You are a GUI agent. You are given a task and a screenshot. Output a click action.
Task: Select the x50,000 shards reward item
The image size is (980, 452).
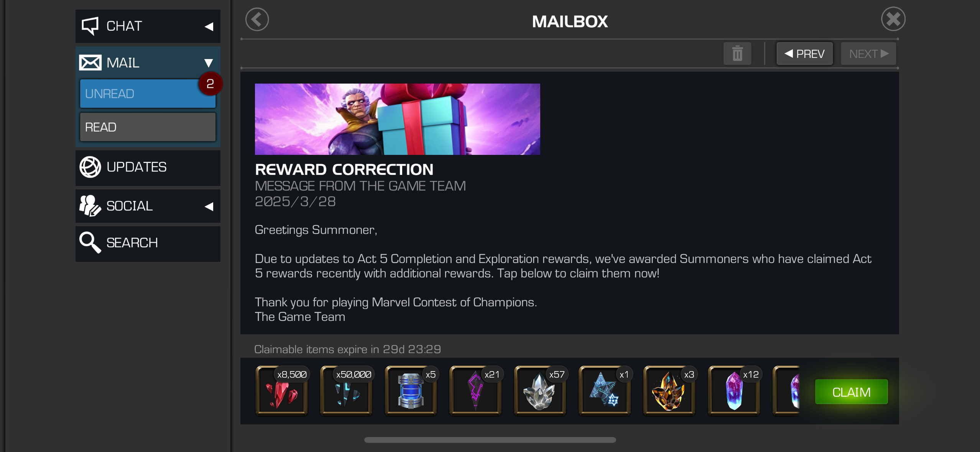tap(347, 391)
